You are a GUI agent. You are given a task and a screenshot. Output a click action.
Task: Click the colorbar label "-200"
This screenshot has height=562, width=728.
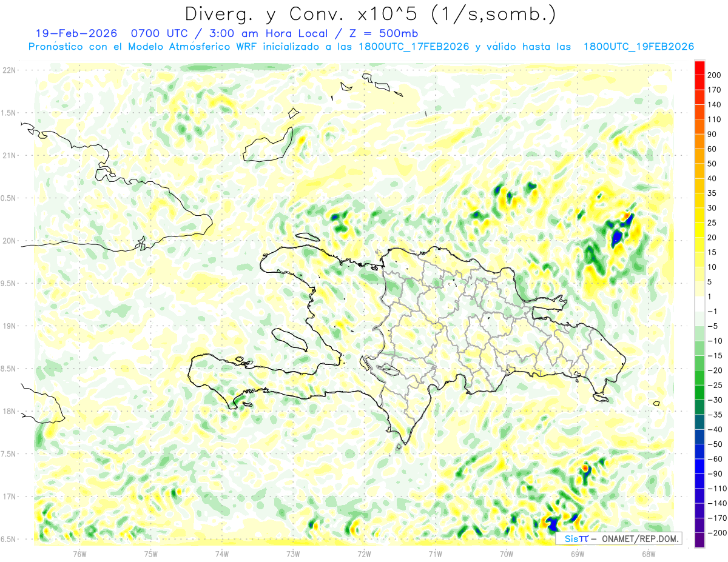716,534
